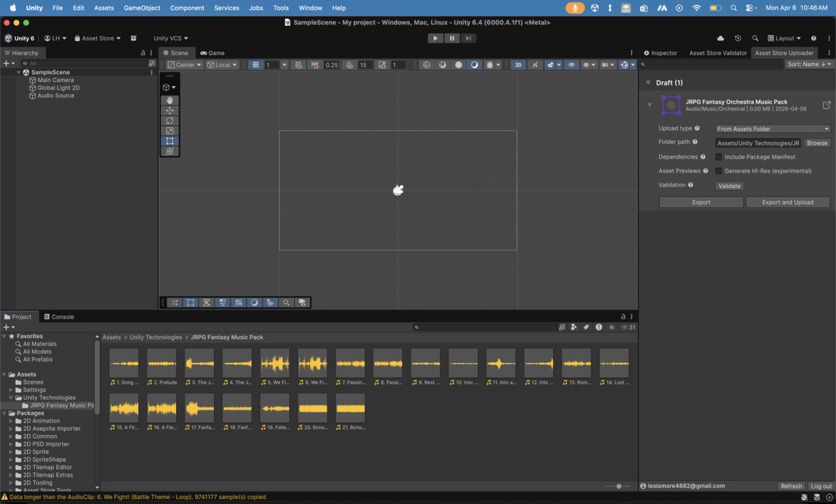
Task: Click the Refresh button
Action: tap(791, 486)
